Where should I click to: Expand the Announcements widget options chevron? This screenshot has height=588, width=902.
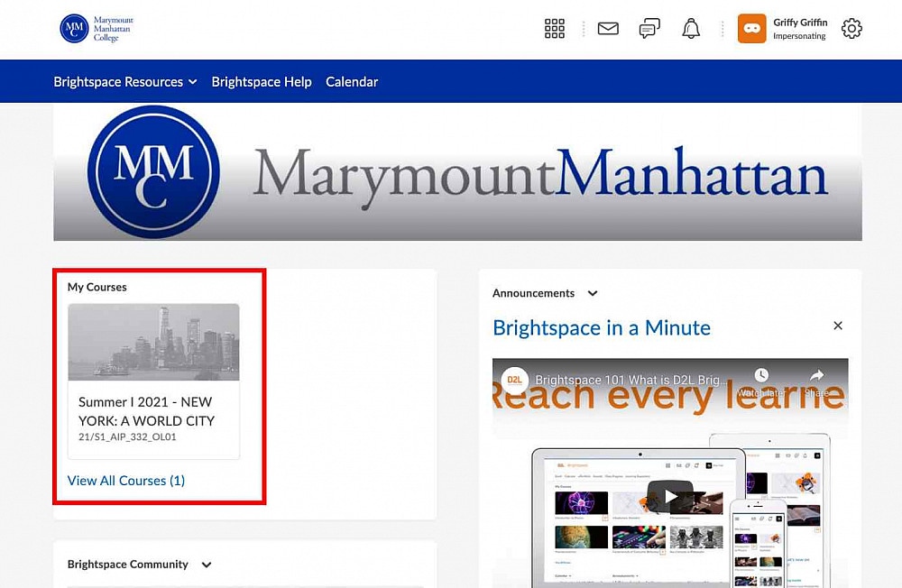tap(593, 293)
